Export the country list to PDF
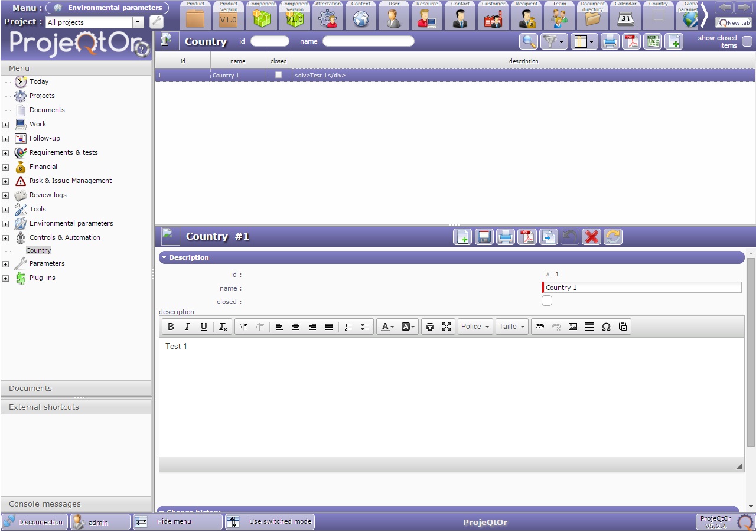The height and width of the screenshot is (532, 756). [x=631, y=41]
